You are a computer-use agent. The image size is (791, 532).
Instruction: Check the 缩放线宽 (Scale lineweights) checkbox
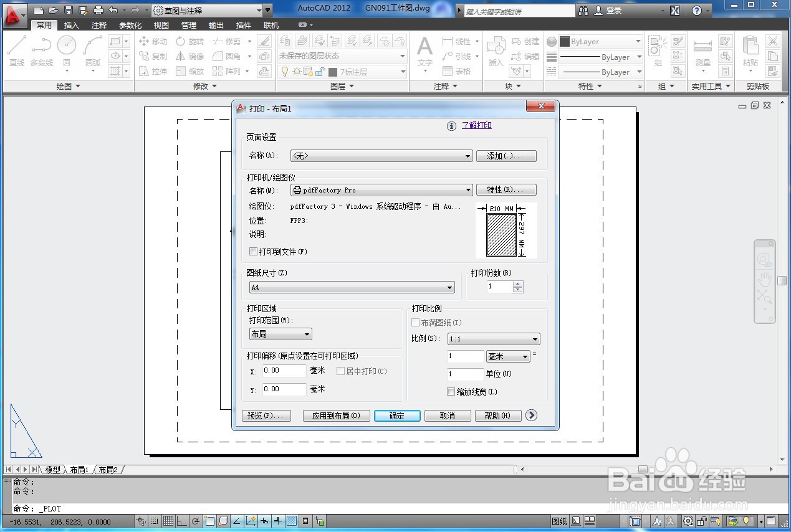pyautogui.click(x=451, y=392)
